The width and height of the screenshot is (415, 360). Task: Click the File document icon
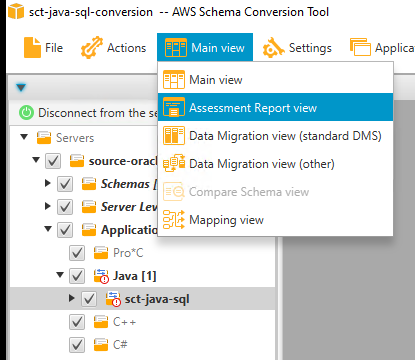32,47
